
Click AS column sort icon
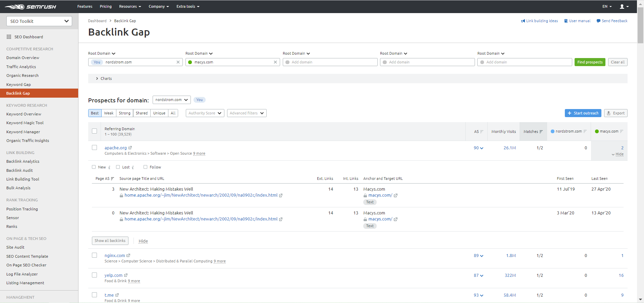(482, 132)
